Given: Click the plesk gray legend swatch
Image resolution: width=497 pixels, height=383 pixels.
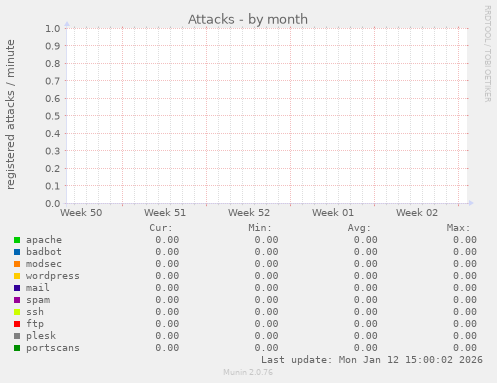Looking at the screenshot, I should coord(17,336).
